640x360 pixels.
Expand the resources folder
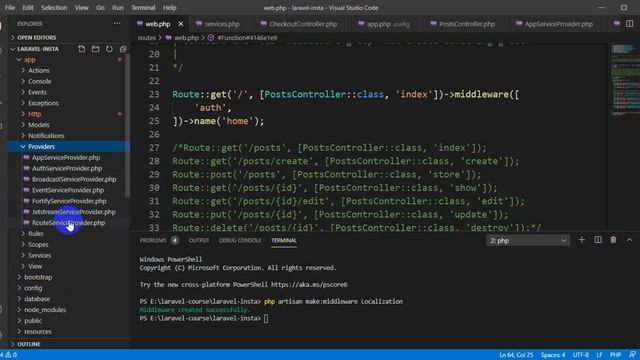38,331
